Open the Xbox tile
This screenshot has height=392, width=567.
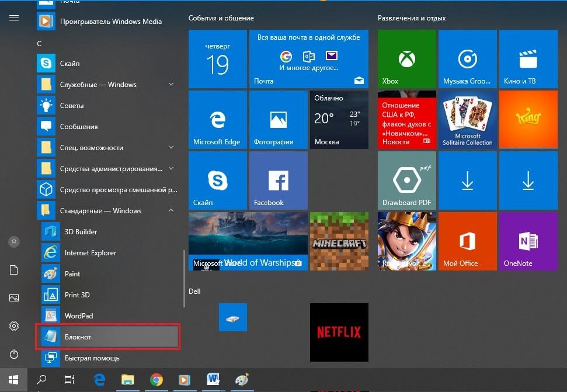click(x=407, y=59)
